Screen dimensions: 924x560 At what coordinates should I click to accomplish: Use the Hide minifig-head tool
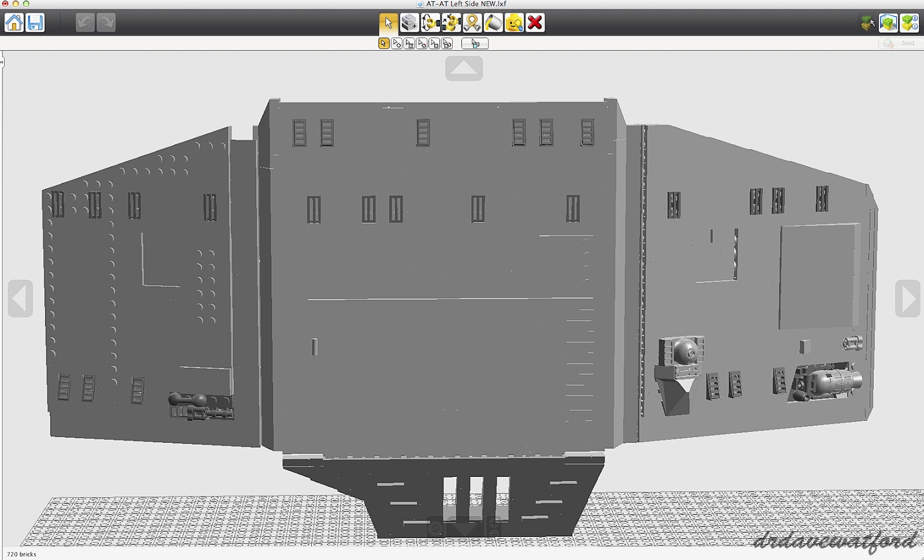point(514,23)
